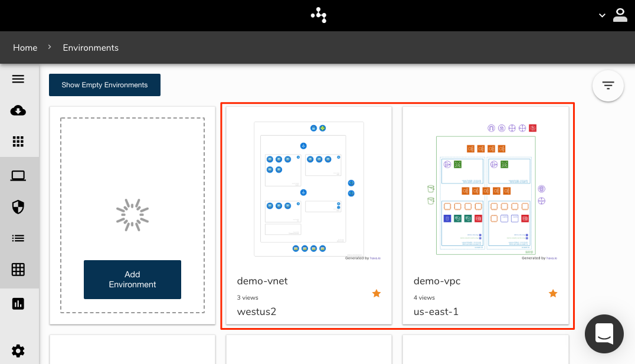635x364 pixels.
Task: Expand the hamburger menu in sidebar
Action: 18,78
